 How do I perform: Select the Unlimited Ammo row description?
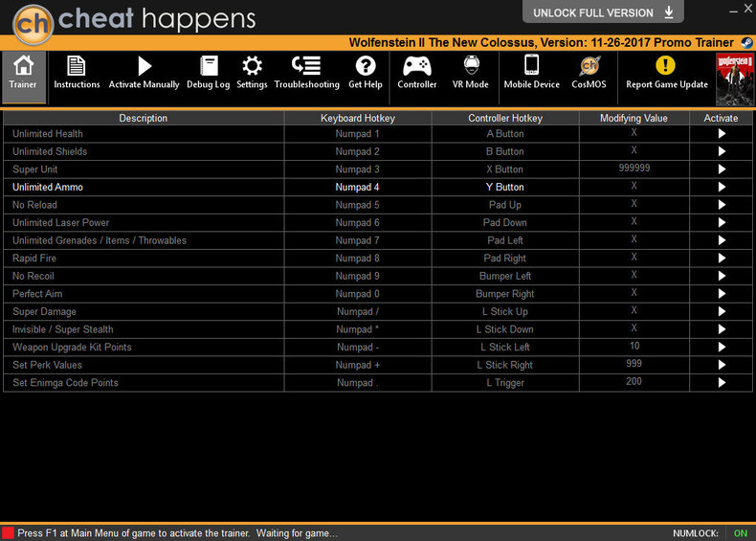48,188
